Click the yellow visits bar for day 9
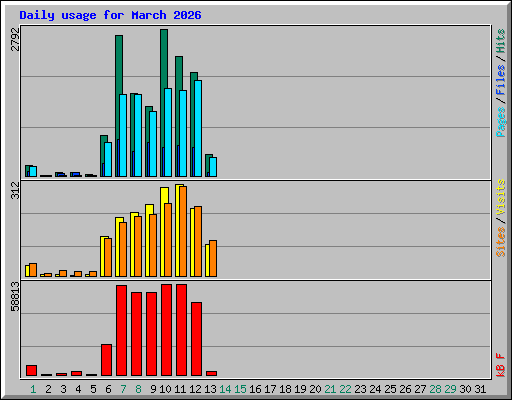The width and height of the screenshot is (512, 400). coord(147,240)
